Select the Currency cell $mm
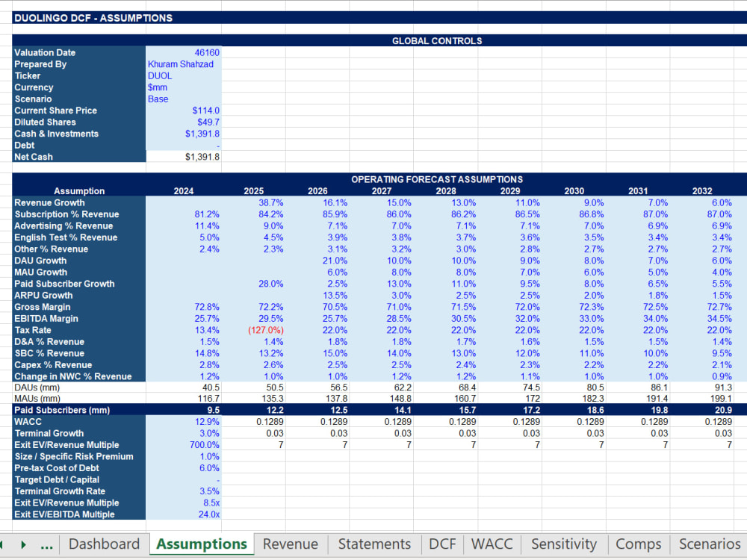 pos(184,87)
